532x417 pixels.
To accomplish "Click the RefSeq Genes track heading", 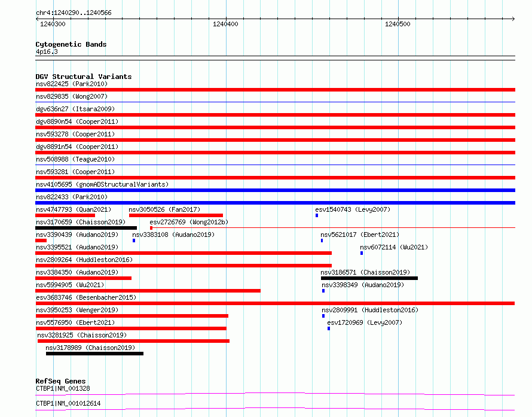I will pos(61,381).
